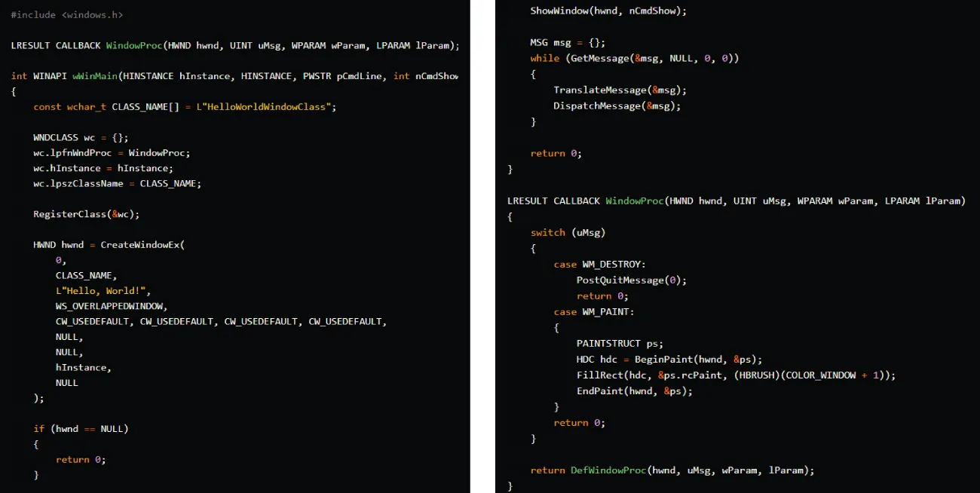980x493 pixels.
Task: Click the Hello, World! string literal
Action: [x=102, y=290]
